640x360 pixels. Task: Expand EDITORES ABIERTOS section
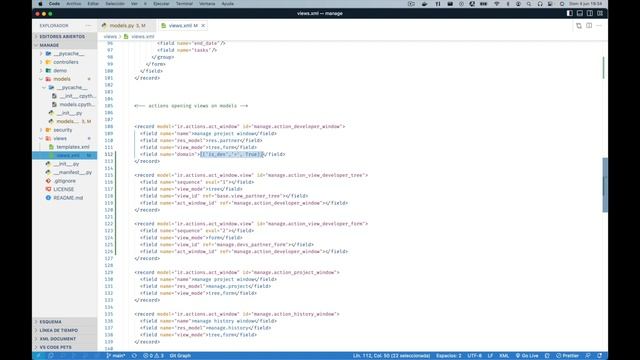64,37
